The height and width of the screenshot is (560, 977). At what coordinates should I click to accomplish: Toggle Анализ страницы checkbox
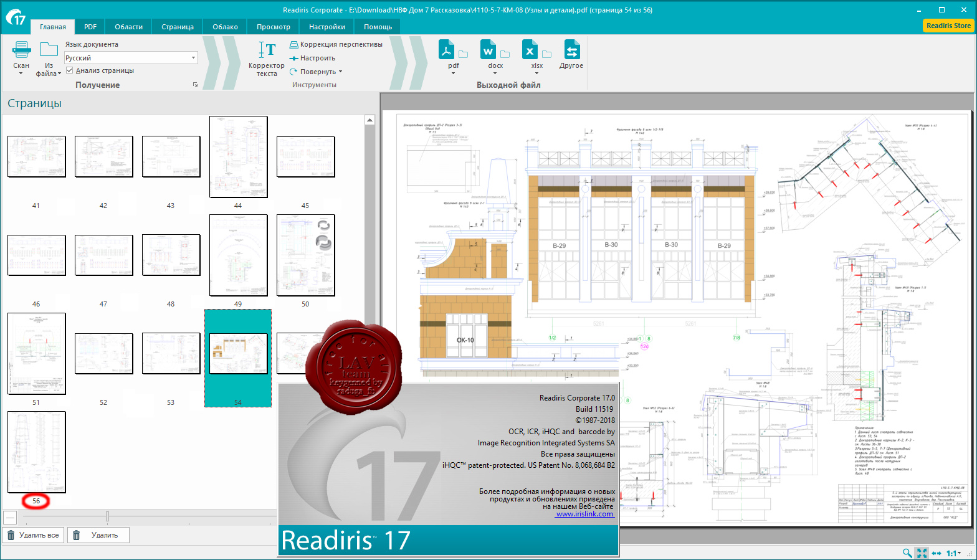tap(70, 70)
